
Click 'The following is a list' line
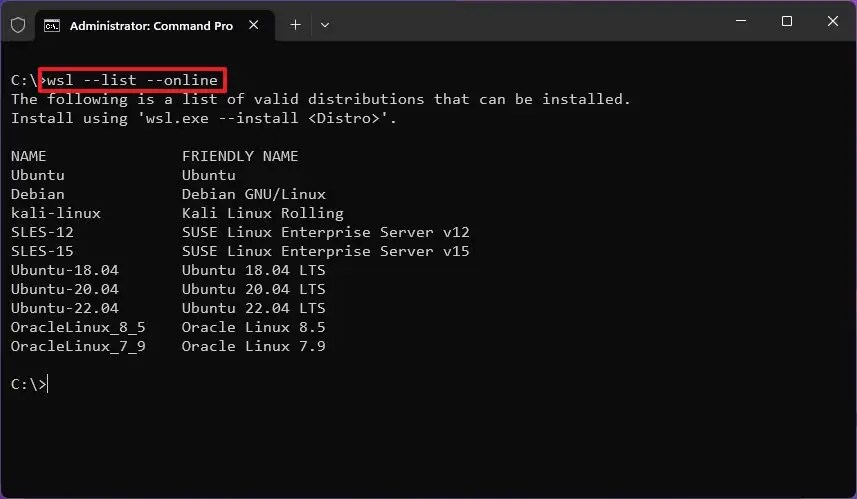point(321,99)
